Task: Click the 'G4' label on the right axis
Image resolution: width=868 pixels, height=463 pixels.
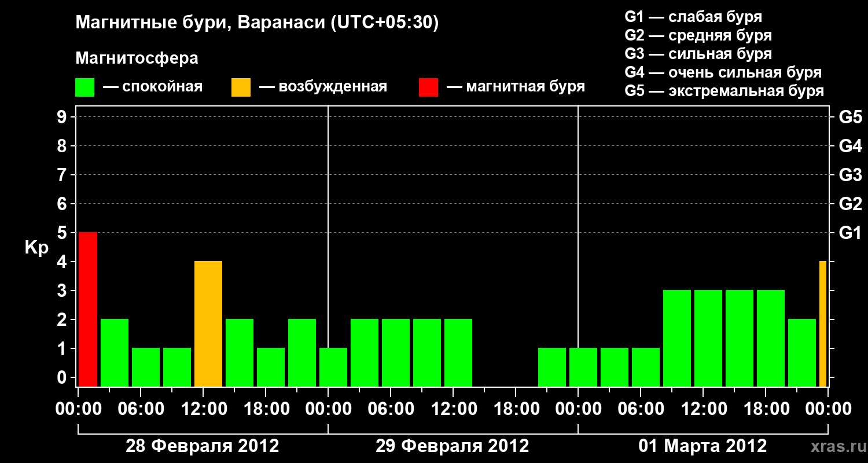Action: (850, 146)
